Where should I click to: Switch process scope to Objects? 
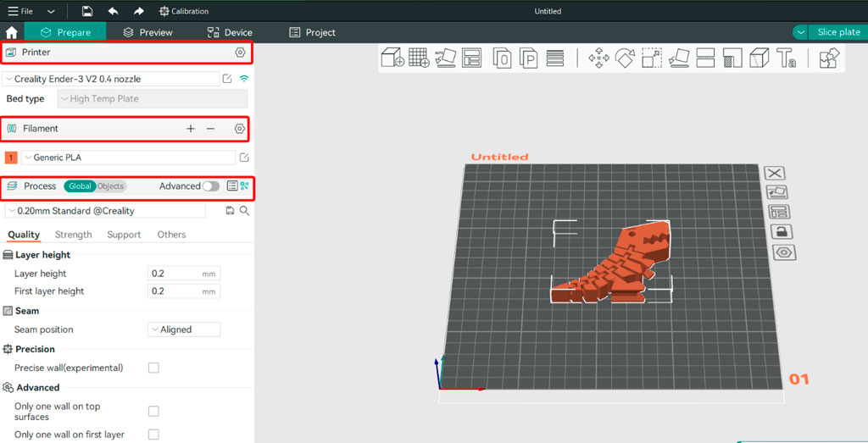(111, 186)
